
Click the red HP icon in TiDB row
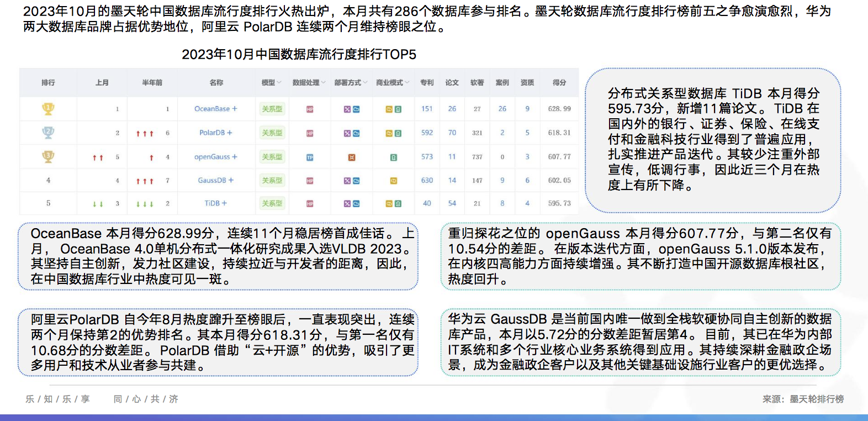[x=310, y=204]
